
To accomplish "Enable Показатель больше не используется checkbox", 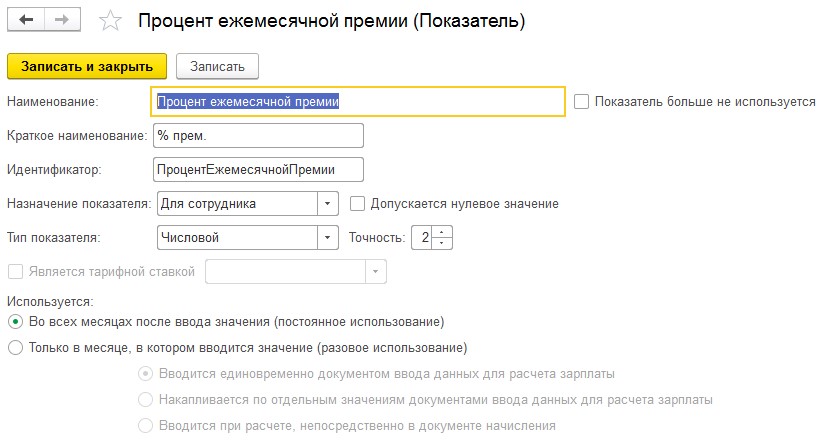I will [x=582, y=101].
